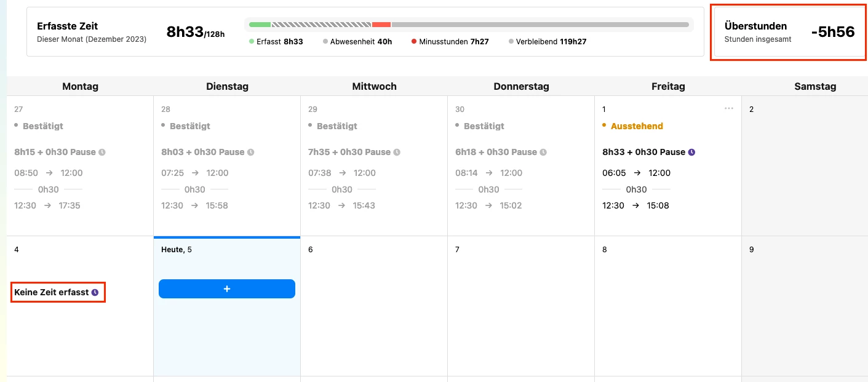Click Bestätigt status on day 30

(484, 126)
